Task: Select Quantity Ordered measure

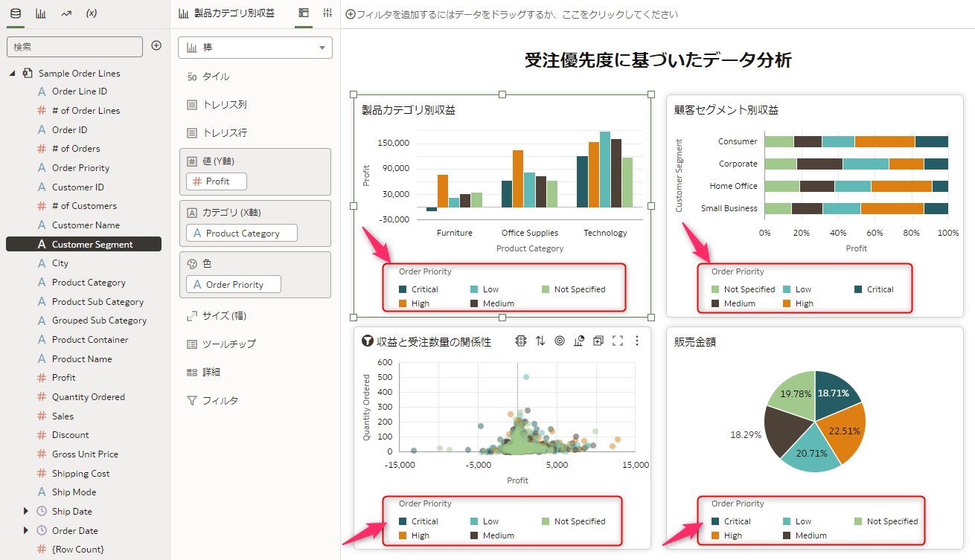Action: (88, 396)
